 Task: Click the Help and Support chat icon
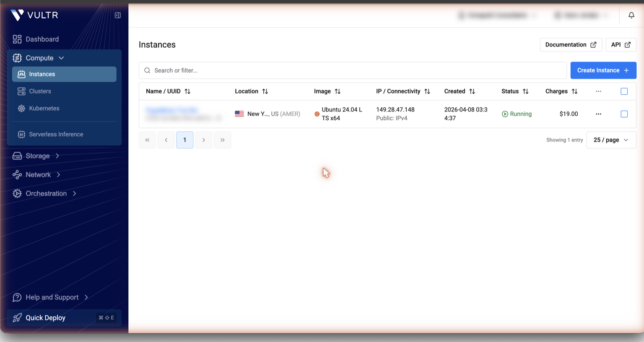17,298
